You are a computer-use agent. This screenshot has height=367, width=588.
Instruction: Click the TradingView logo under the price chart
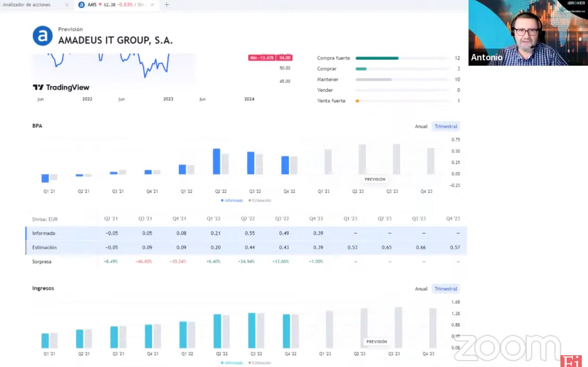point(61,87)
